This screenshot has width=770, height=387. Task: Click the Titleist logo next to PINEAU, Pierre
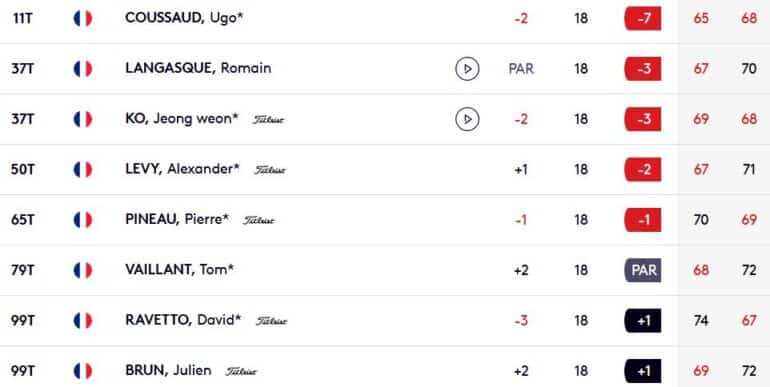pyautogui.click(x=259, y=221)
